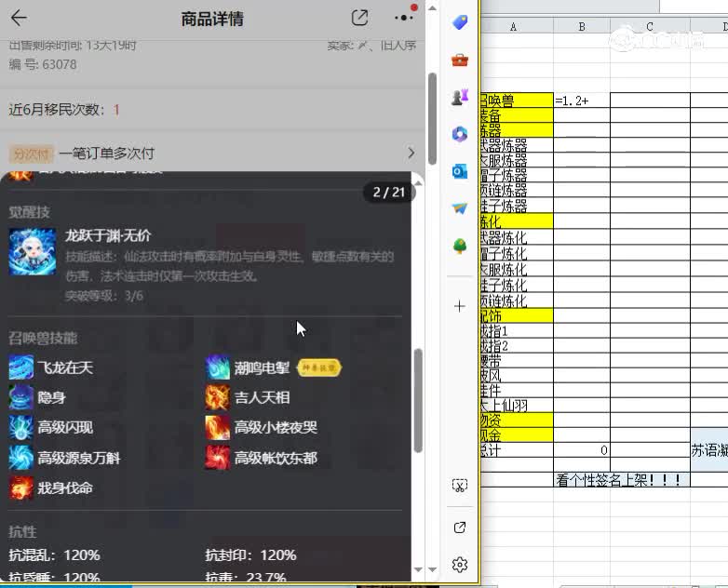Image resolution: width=728 pixels, height=588 pixels.
Task: Open the red toolbox sidebar icon
Action: click(x=460, y=60)
